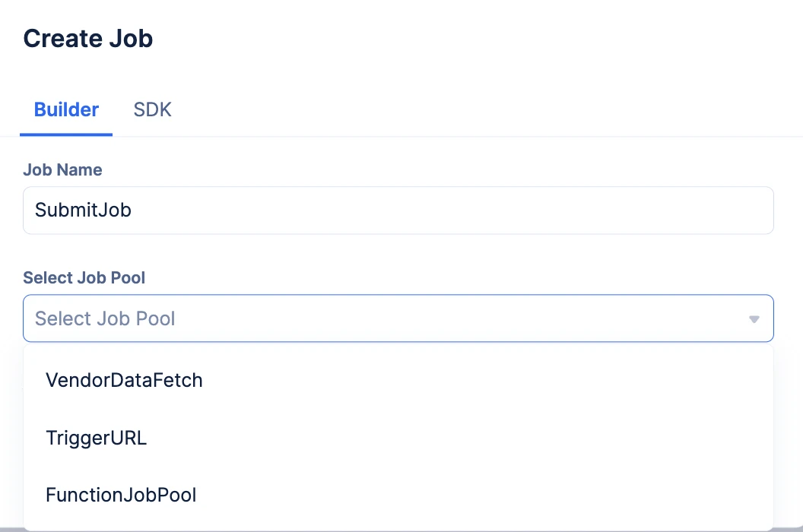Collapse the job pool list via caret
Viewport: 803px width, 532px height.
(754, 319)
